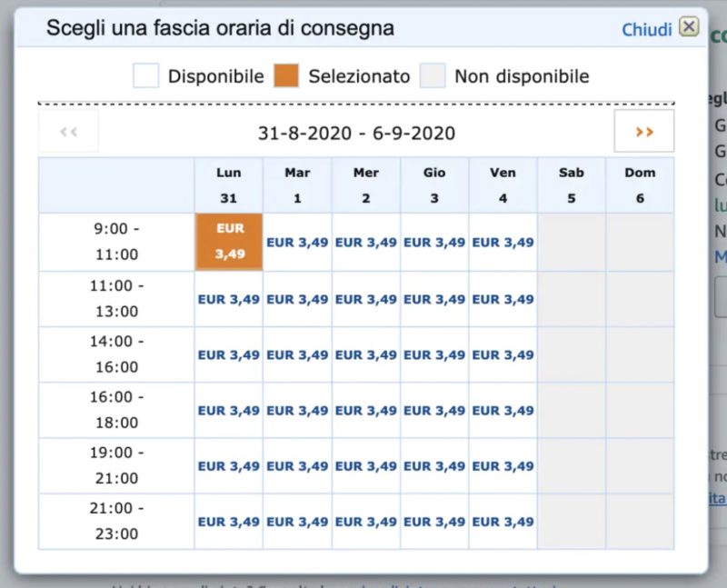Click the white Disponibile legend swatch
727x588 pixels.
[145, 75]
